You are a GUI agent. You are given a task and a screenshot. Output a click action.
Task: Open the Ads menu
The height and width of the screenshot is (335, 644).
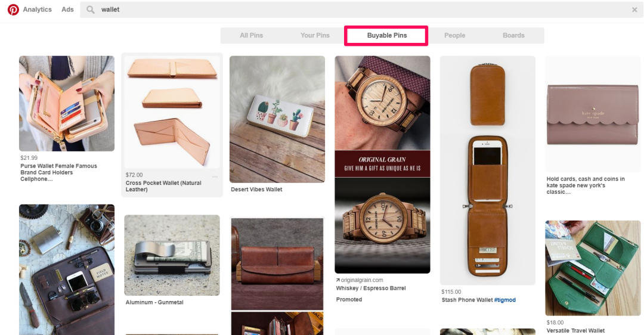67,10
